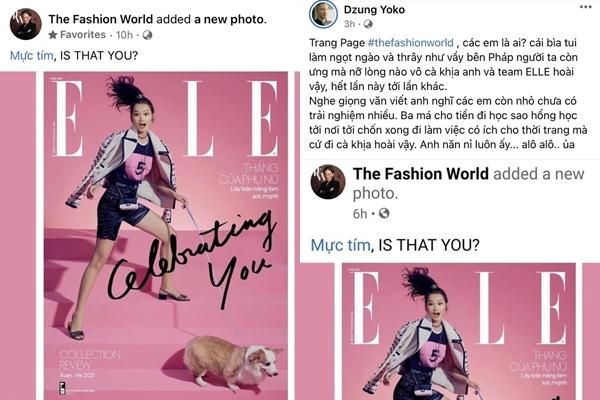Viewport: 600px width, 400px height.
Task: Click the Mực tím tag in shared post
Action: click(x=340, y=245)
